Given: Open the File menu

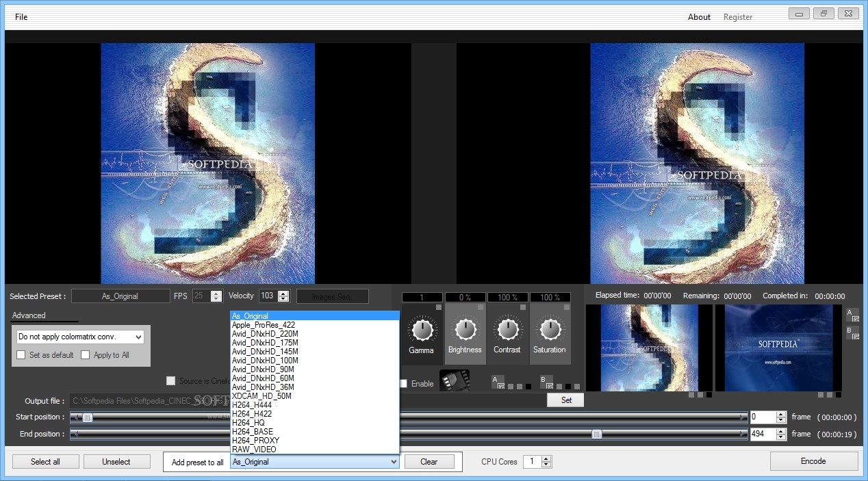Looking at the screenshot, I should [x=21, y=17].
